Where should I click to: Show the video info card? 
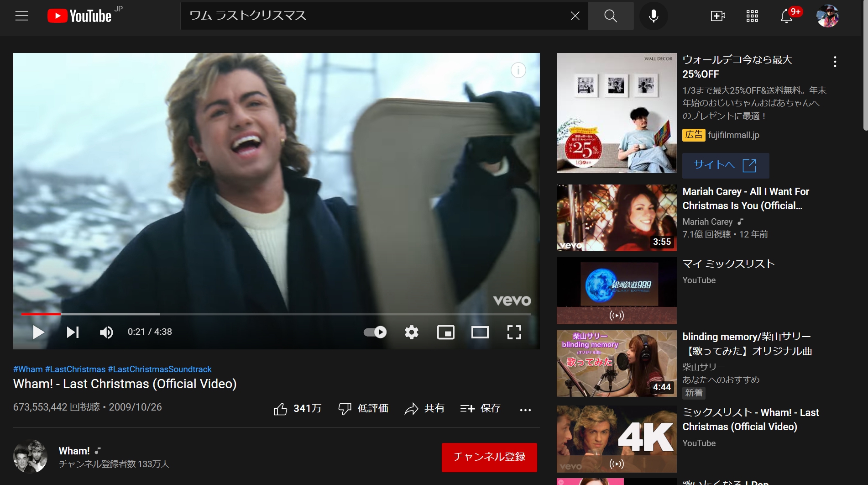coord(518,70)
